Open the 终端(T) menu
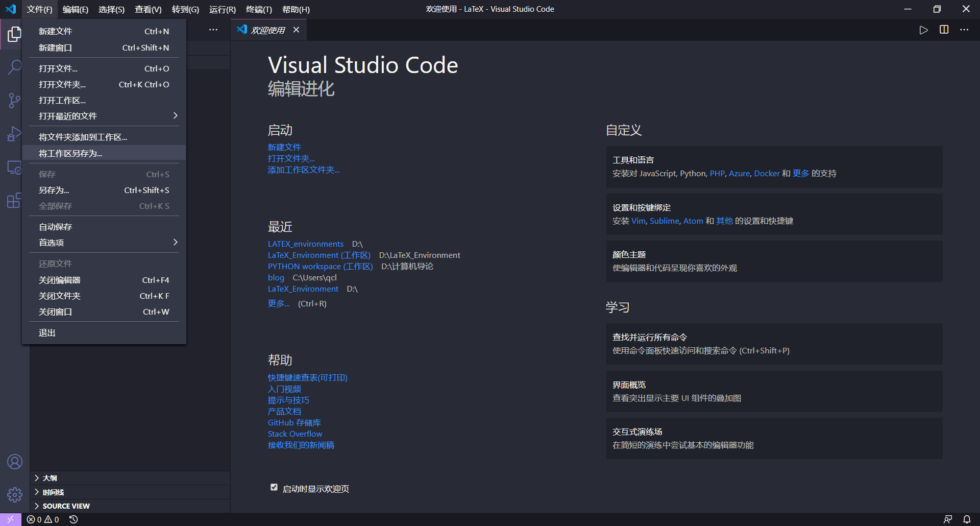 258,9
